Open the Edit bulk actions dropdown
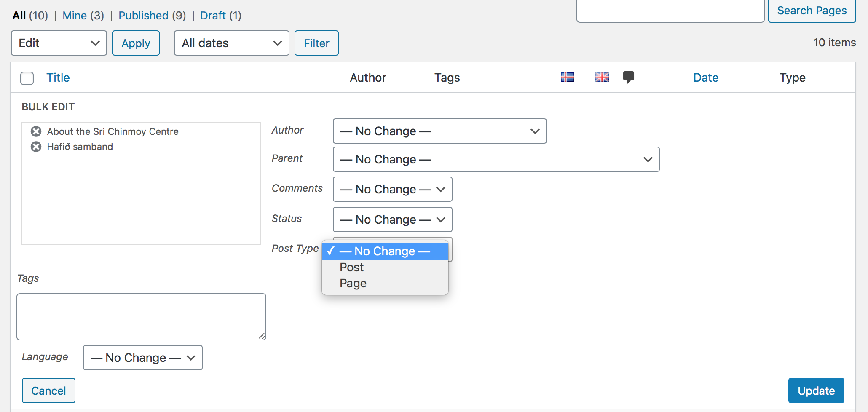 coord(59,43)
